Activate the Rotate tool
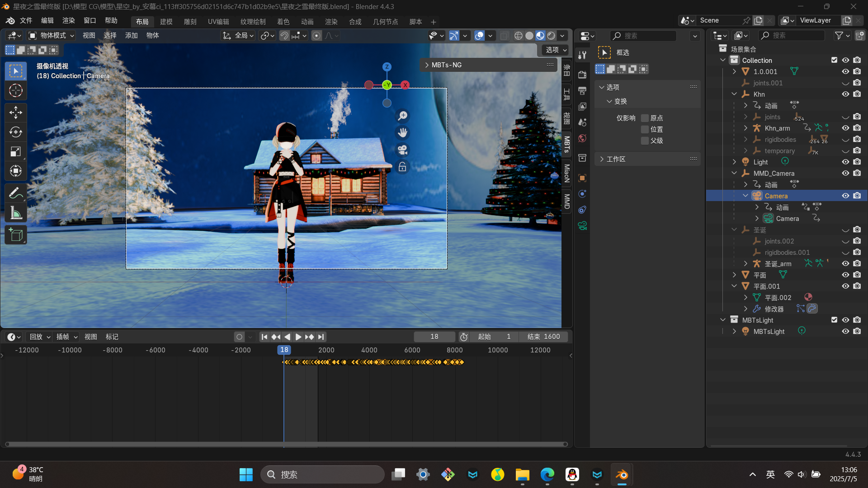This screenshot has height=488, width=868. point(16,132)
